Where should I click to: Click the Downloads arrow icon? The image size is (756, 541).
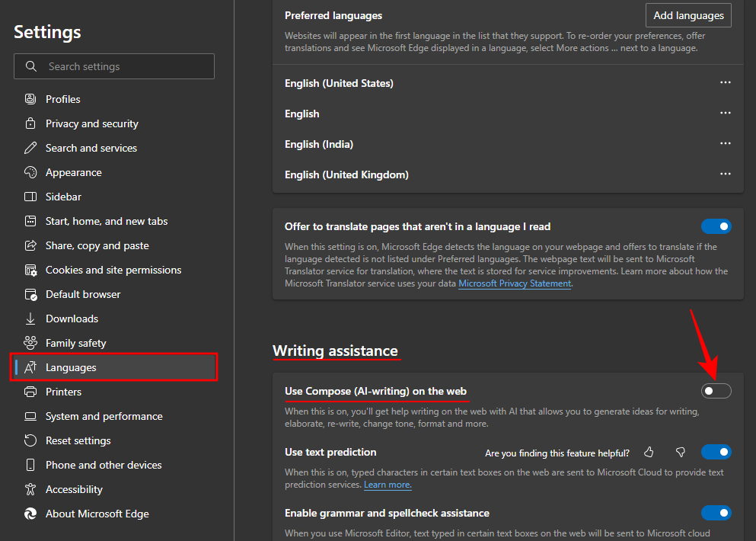(30, 319)
